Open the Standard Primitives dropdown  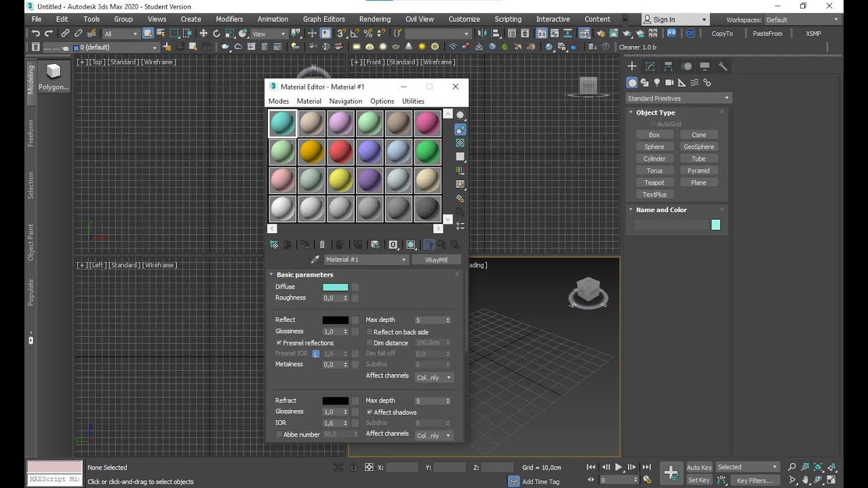click(679, 98)
